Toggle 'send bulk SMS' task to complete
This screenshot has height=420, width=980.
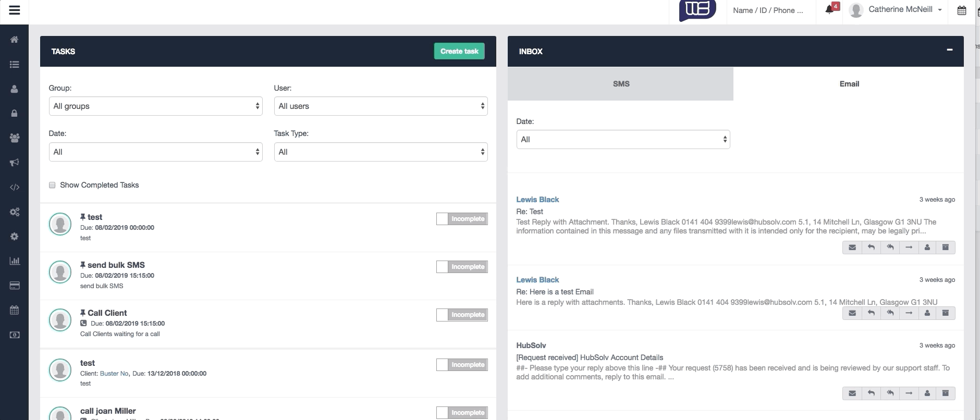[461, 267]
